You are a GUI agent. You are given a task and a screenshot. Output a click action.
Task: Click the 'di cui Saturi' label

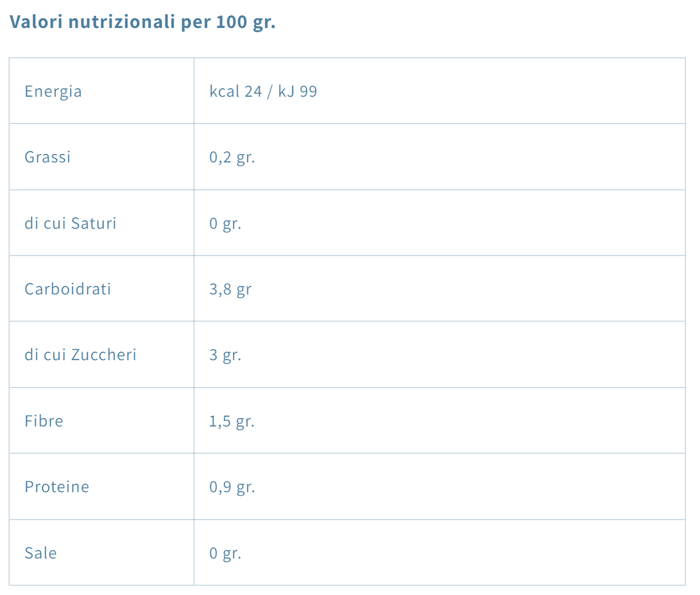(70, 223)
